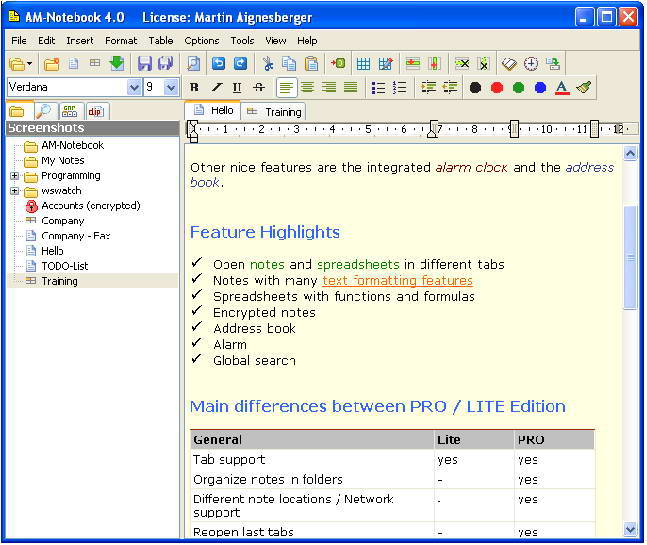Toggle bulleted list
647x545 pixels.
pos(378,87)
